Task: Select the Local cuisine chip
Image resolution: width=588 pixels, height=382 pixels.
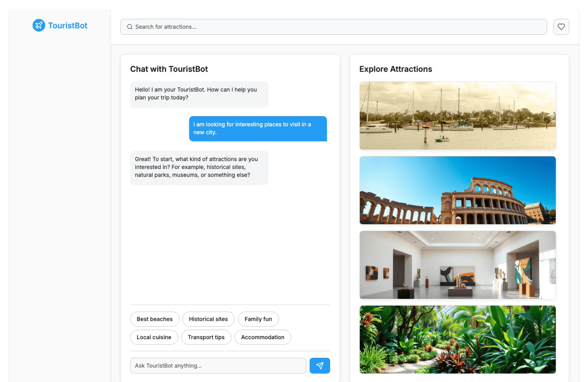Action: point(154,337)
